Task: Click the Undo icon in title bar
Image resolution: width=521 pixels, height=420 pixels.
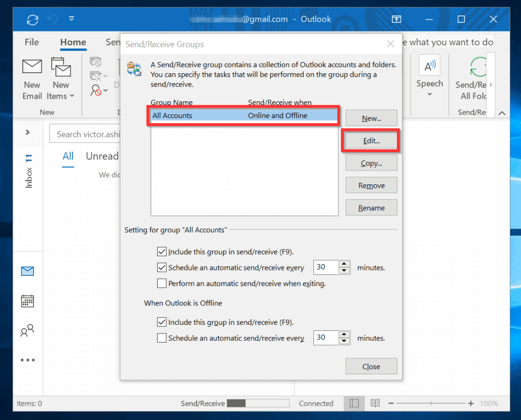Action: 52,19
